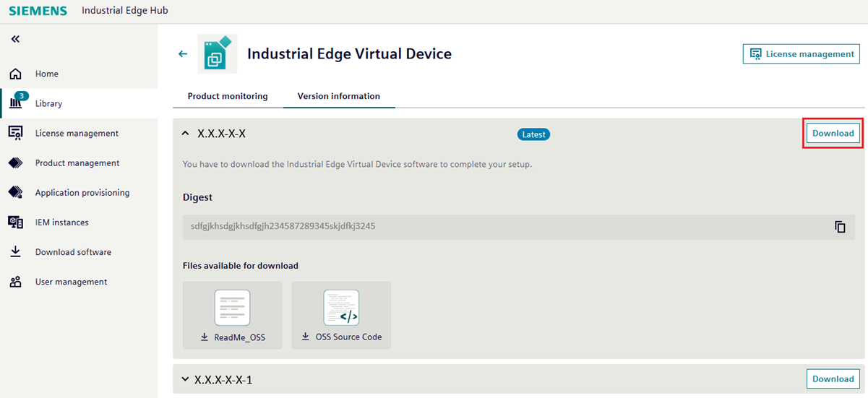Screen dimensions: 868x398
Task: Click the digest value field
Action: pos(519,227)
